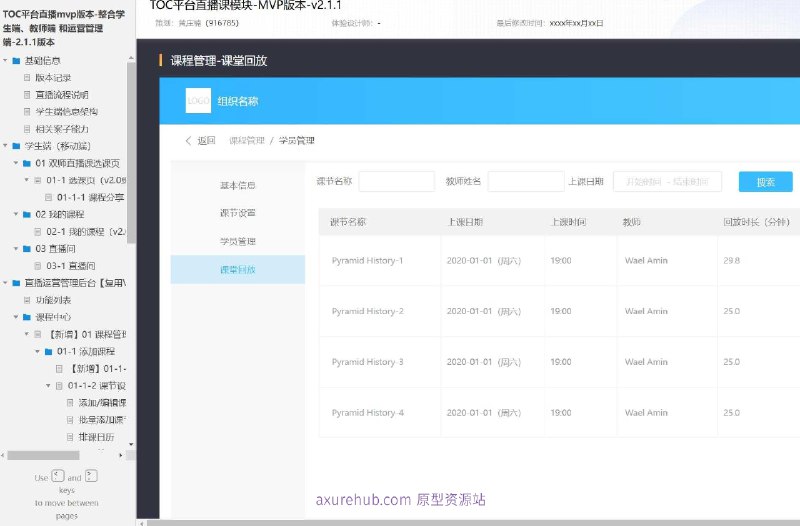Open the 01-1-1 课程分享 page

point(90,197)
